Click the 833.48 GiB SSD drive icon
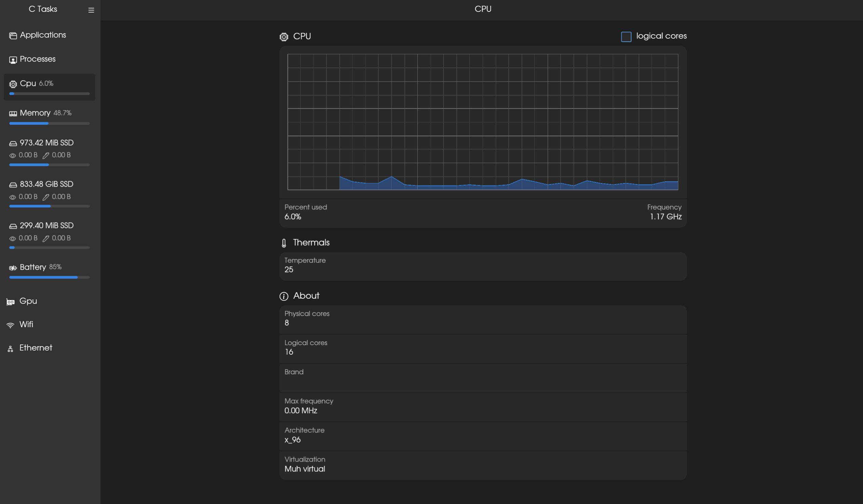This screenshot has height=504, width=863. pyautogui.click(x=13, y=185)
